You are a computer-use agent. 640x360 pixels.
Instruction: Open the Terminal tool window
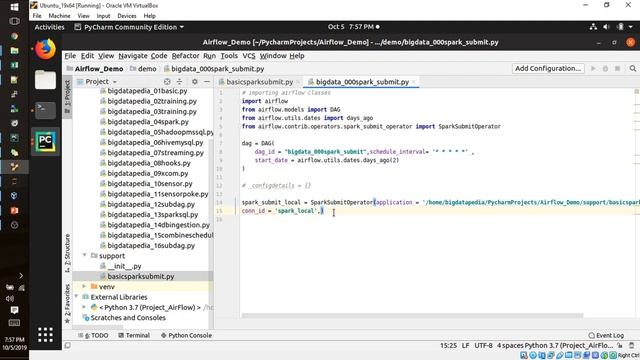click(134, 335)
